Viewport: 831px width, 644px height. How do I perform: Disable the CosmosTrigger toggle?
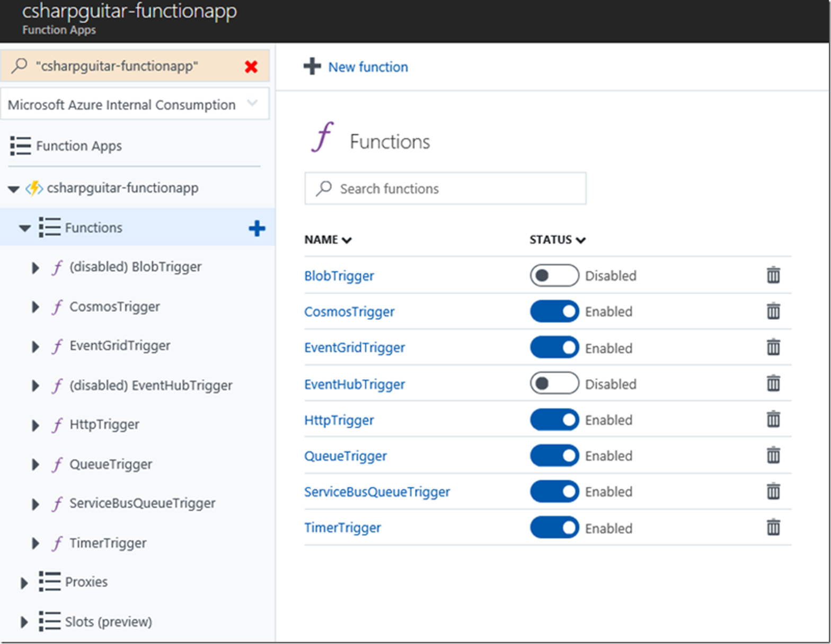(x=554, y=311)
